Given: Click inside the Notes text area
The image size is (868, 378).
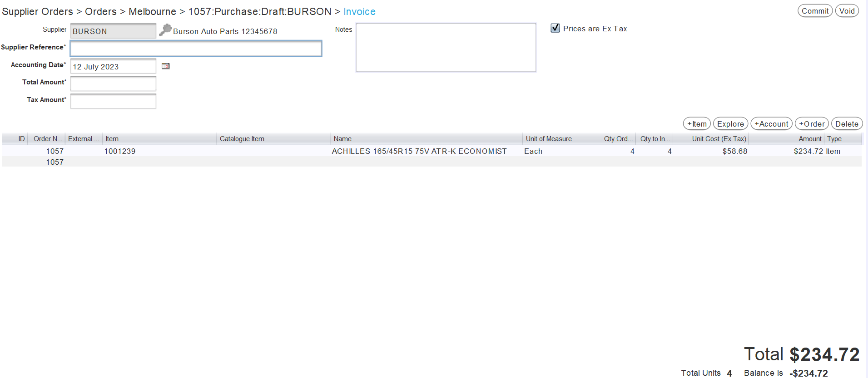Looking at the screenshot, I should (446, 48).
